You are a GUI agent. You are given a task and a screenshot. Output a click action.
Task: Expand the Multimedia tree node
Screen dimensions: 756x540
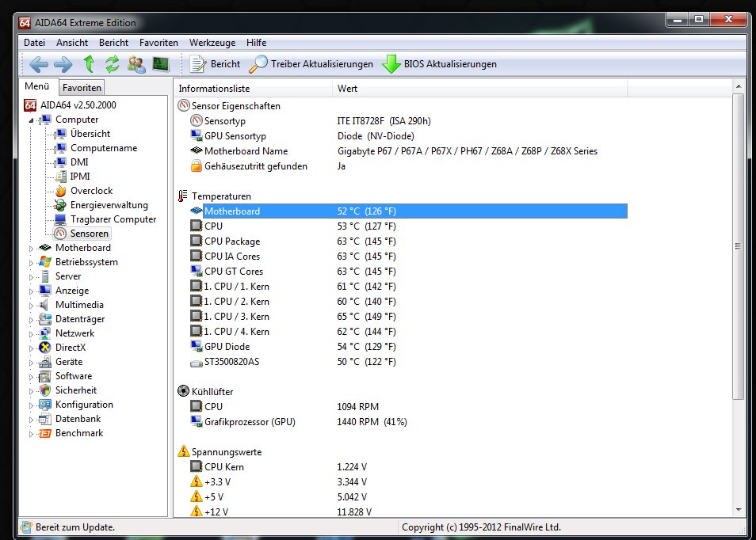(31, 306)
